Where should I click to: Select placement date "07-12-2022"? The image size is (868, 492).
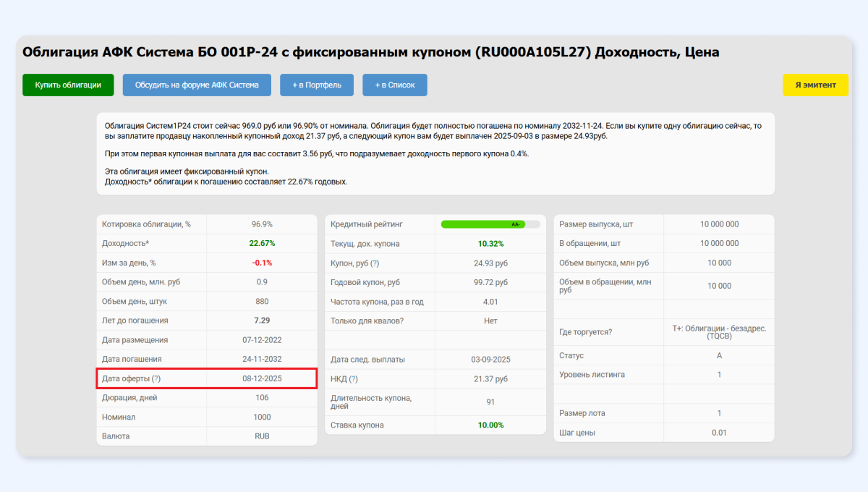click(262, 339)
